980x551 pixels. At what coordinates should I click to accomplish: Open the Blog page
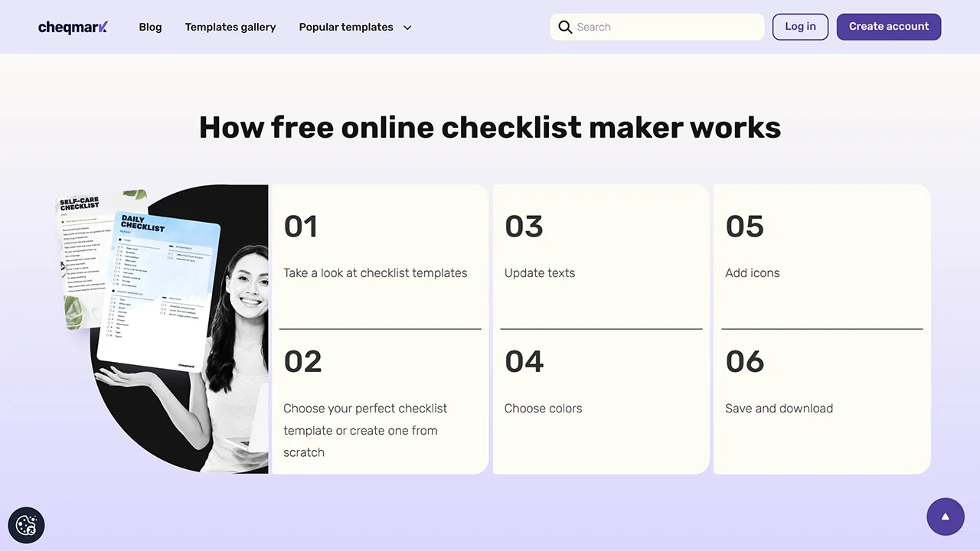[x=150, y=27]
